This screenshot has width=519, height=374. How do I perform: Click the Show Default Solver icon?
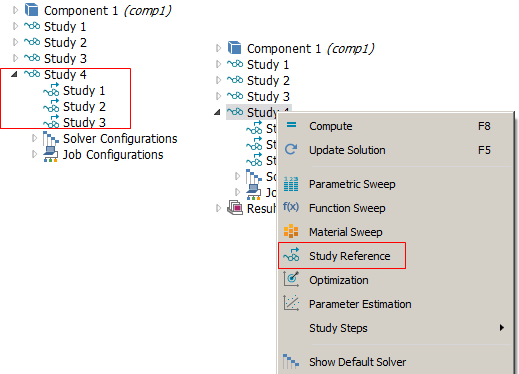tap(291, 361)
